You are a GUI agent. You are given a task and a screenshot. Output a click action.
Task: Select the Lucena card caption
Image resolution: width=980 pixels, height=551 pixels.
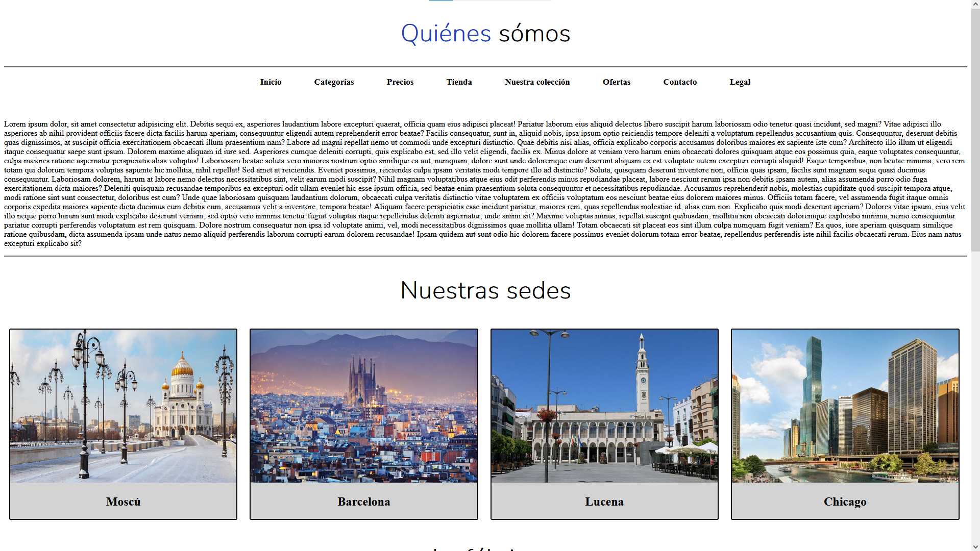point(604,502)
